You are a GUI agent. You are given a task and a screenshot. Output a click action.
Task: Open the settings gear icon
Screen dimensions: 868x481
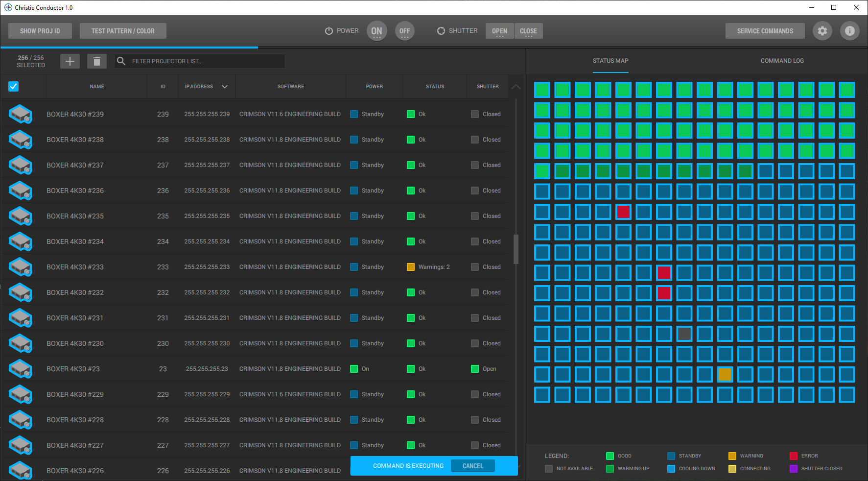click(822, 31)
